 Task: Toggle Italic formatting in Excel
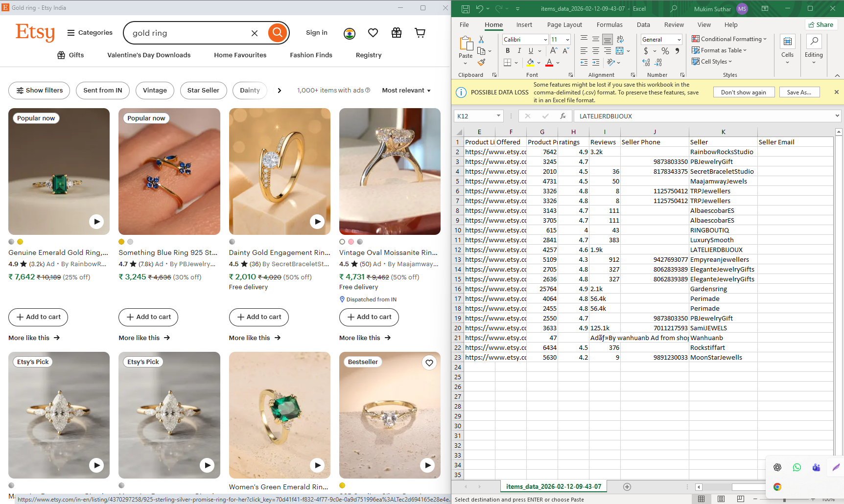tap(519, 51)
